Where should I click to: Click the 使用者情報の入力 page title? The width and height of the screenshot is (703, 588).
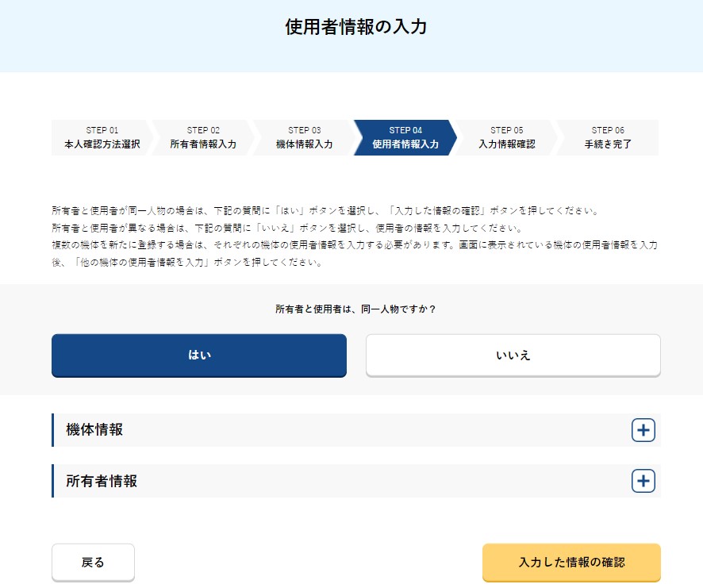(x=356, y=27)
